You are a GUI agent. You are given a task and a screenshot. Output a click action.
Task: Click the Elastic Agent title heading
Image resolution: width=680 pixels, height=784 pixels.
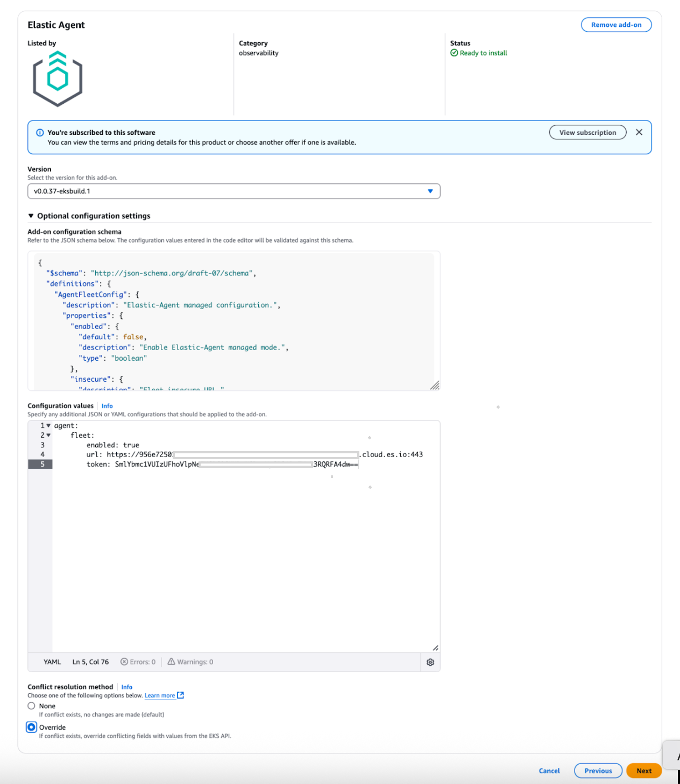56,25
